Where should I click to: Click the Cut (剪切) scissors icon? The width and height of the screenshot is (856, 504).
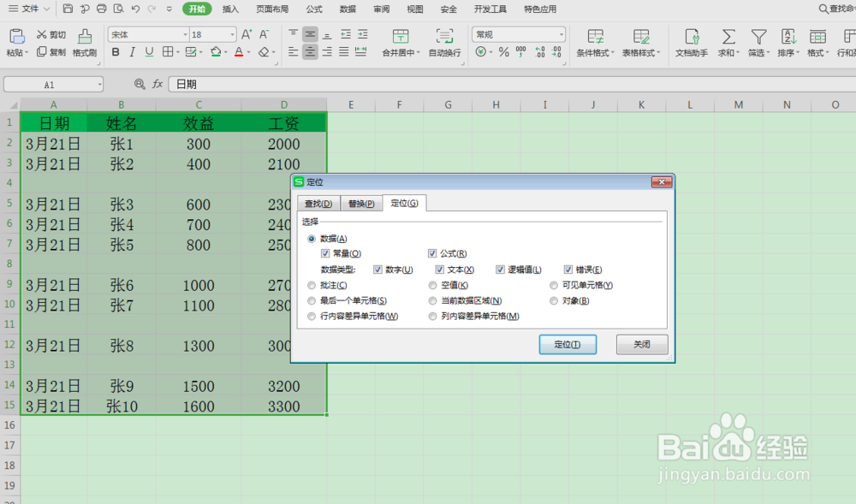(41, 34)
